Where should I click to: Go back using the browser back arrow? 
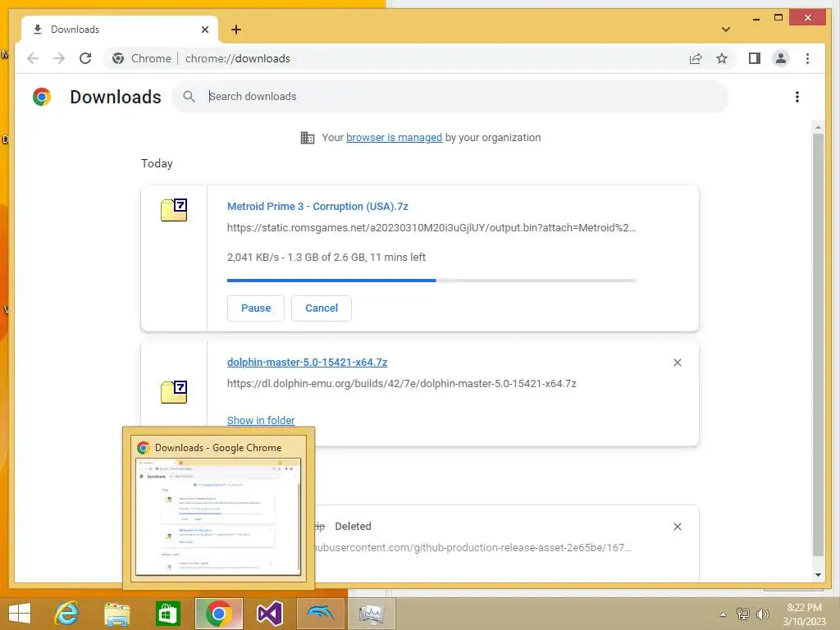[33, 58]
